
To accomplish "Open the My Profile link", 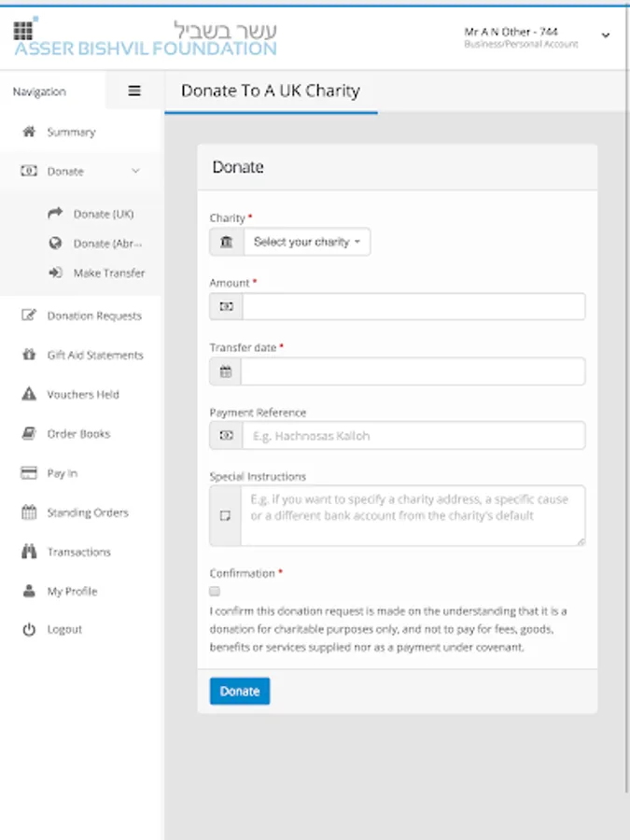I will tap(72, 592).
